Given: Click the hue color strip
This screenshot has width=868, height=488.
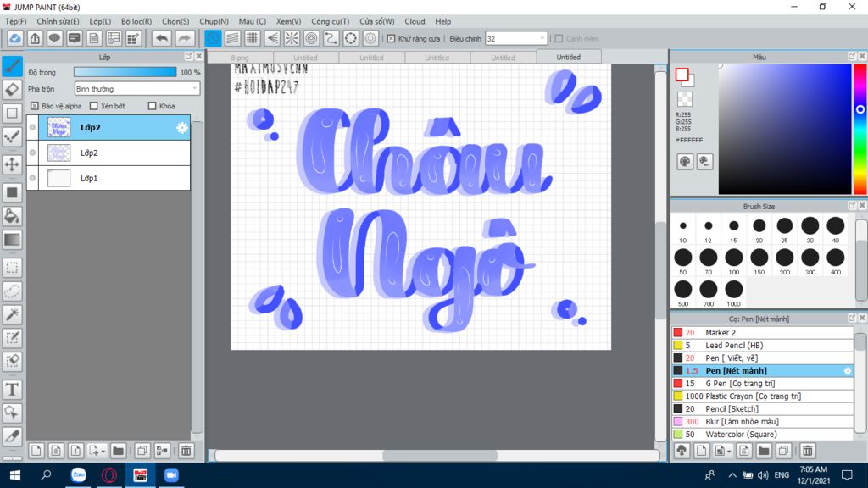Looking at the screenshot, I should [860, 129].
